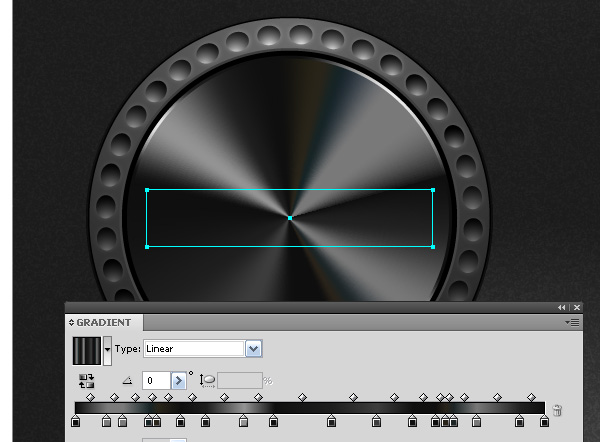The image size is (600, 442).
Task: Click the 'Type:' label
Action: pos(127,349)
